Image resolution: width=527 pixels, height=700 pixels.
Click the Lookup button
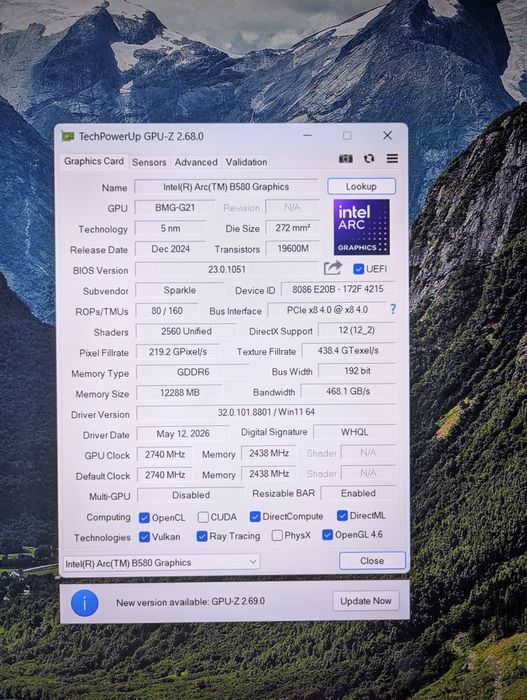tap(361, 186)
